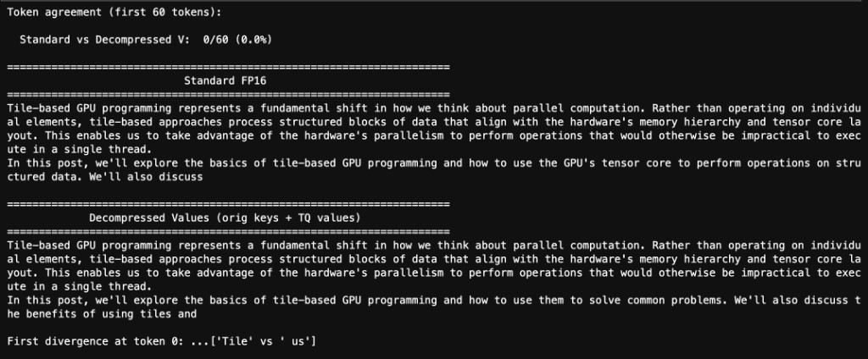Click the separator line above 'Decompressed Values'

(227, 205)
